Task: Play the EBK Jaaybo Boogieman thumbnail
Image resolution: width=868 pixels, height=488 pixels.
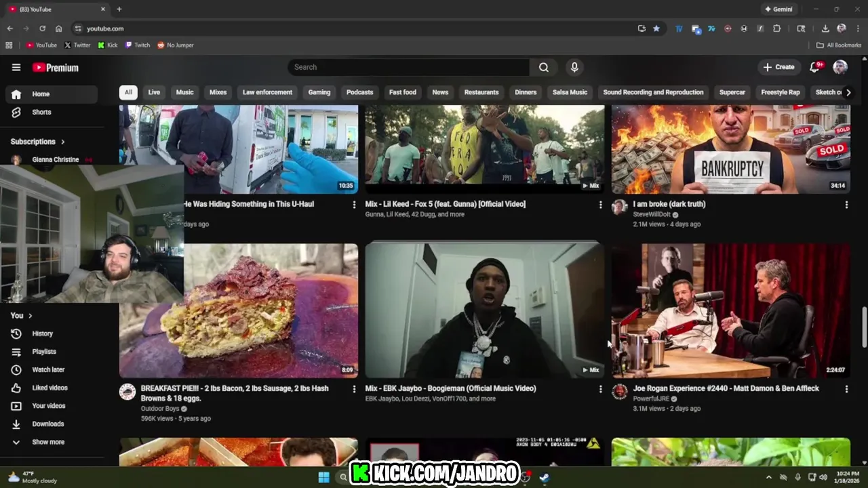Action: point(484,310)
